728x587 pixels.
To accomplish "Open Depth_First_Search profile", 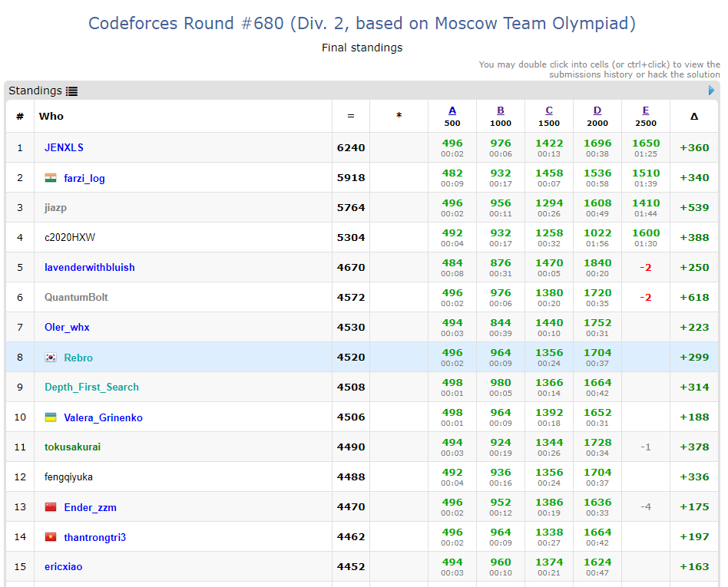I will [91, 387].
